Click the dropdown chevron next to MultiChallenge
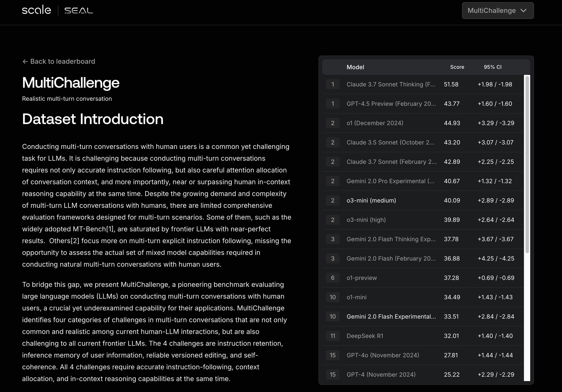562x392 pixels. pyautogui.click(x=523, y=11)
